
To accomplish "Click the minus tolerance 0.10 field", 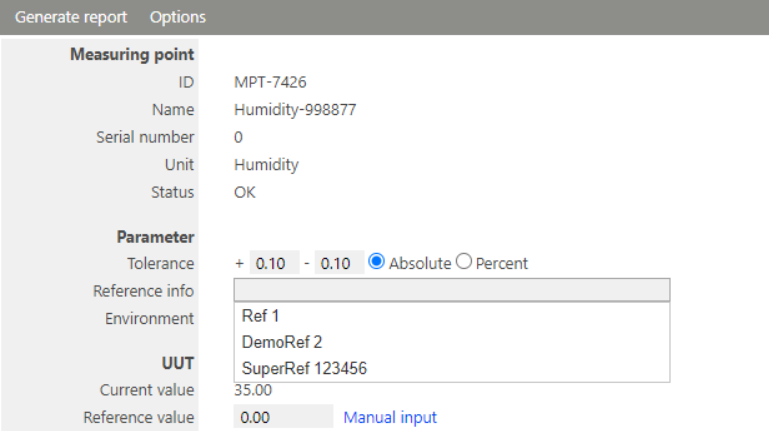I will 339,264.
